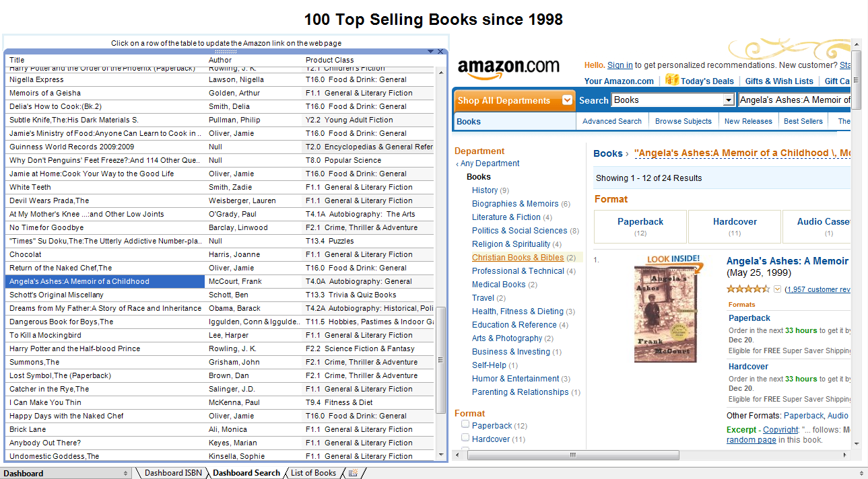Select the Memoirs of a Geisha row
The height and width of the screenshot is (479, 868).
coord(220,93)
